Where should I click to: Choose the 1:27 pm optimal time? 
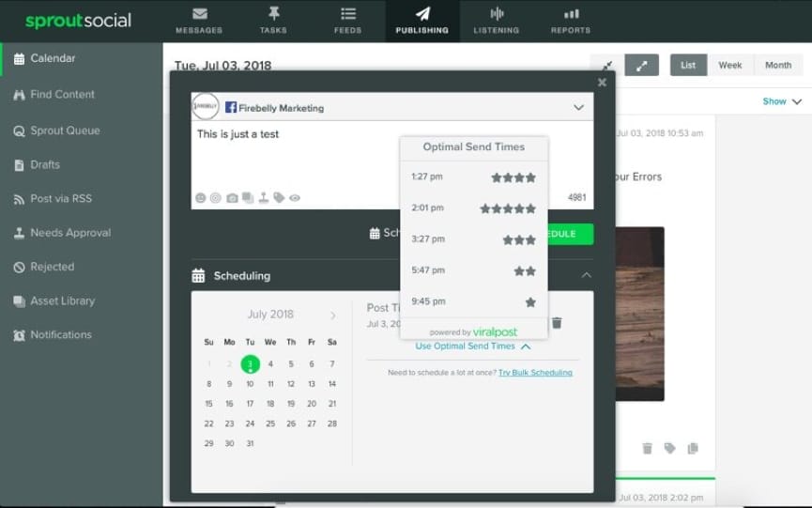[x=474, y=177]
